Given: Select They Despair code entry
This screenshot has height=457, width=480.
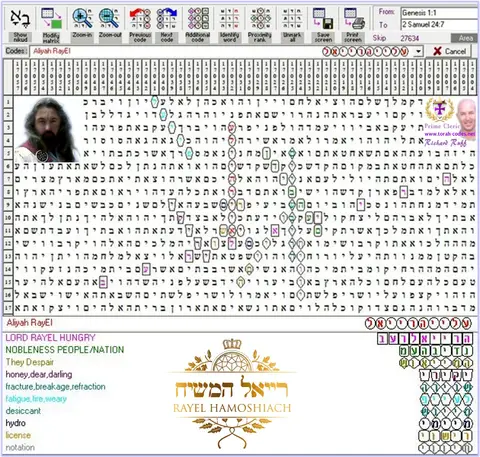Looking at the screenshot, I should tap(30, 362).
